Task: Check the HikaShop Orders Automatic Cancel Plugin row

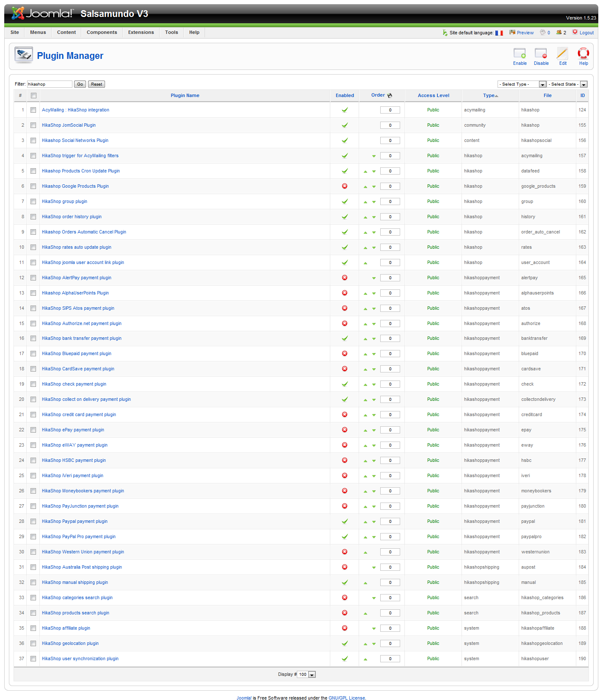Action: point(33,232)
